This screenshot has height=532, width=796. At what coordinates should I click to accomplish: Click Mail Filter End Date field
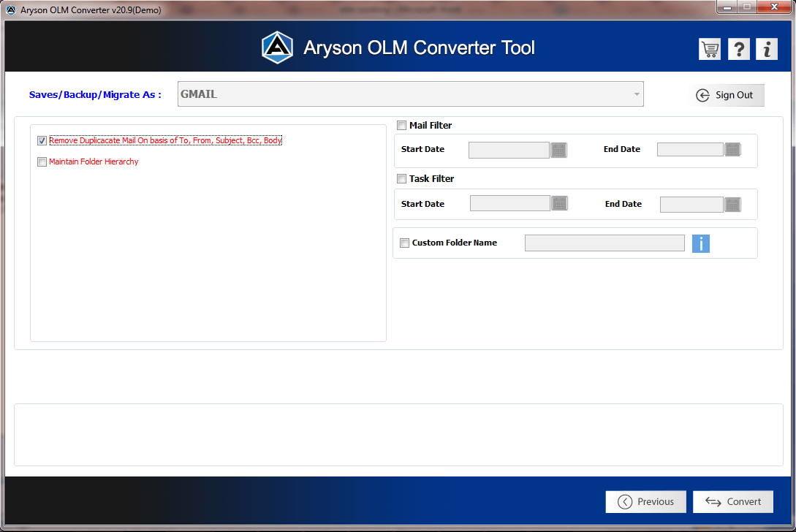690,149
